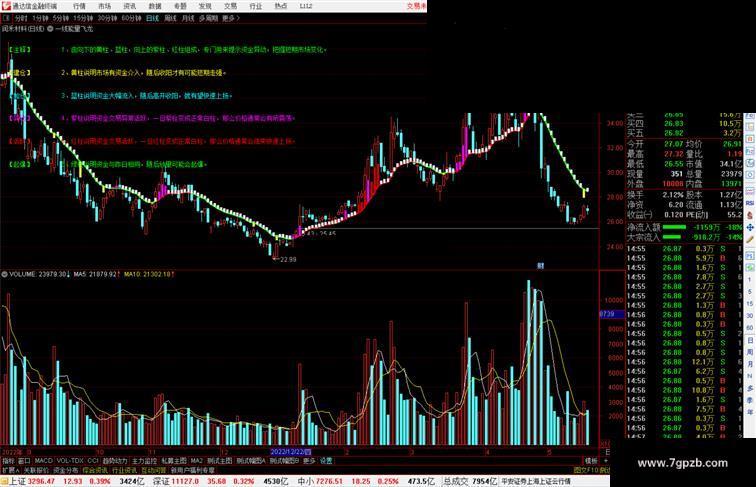Image resolution: width=756 pixels, height=487 pixels.
Task: Switch the sub-chart to MACD
Action: coord(43,461)
